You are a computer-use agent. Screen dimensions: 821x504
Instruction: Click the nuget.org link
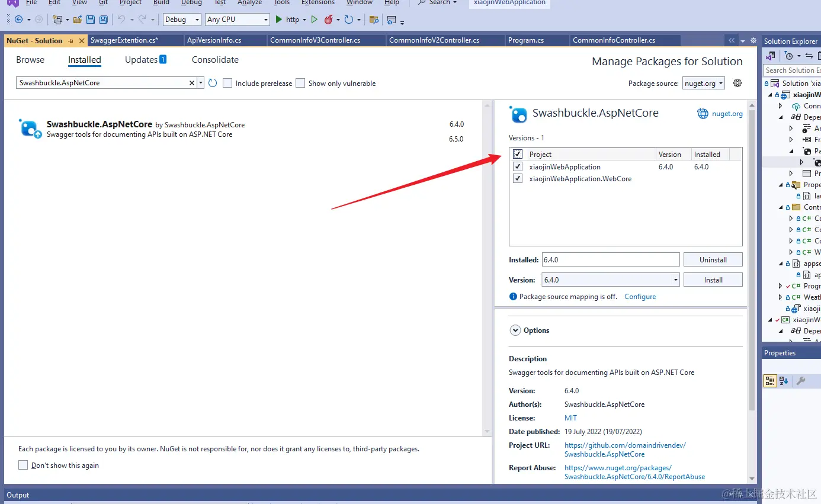(727, 114)
